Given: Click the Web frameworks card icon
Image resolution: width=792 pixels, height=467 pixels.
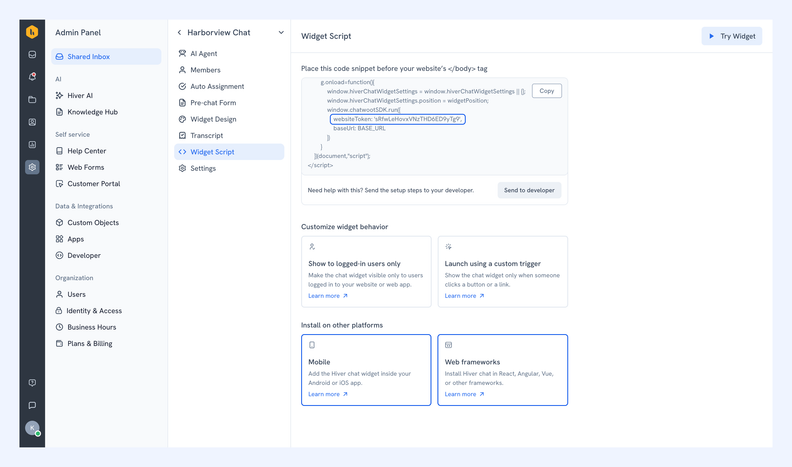Looking at the screenshot, I should click(x=448, y=345).
